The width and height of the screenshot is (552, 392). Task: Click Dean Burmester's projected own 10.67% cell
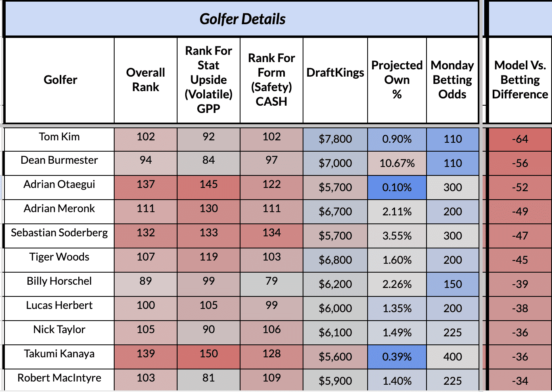[397, 163]
